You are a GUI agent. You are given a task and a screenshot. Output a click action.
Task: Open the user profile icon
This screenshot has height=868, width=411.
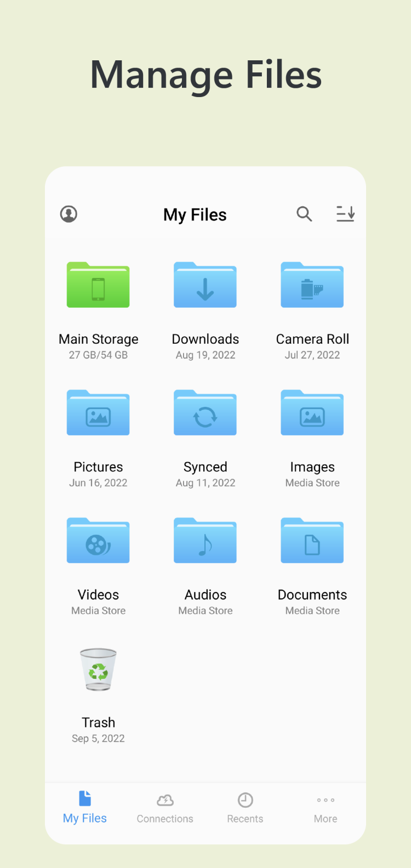[x=68, y=214]
